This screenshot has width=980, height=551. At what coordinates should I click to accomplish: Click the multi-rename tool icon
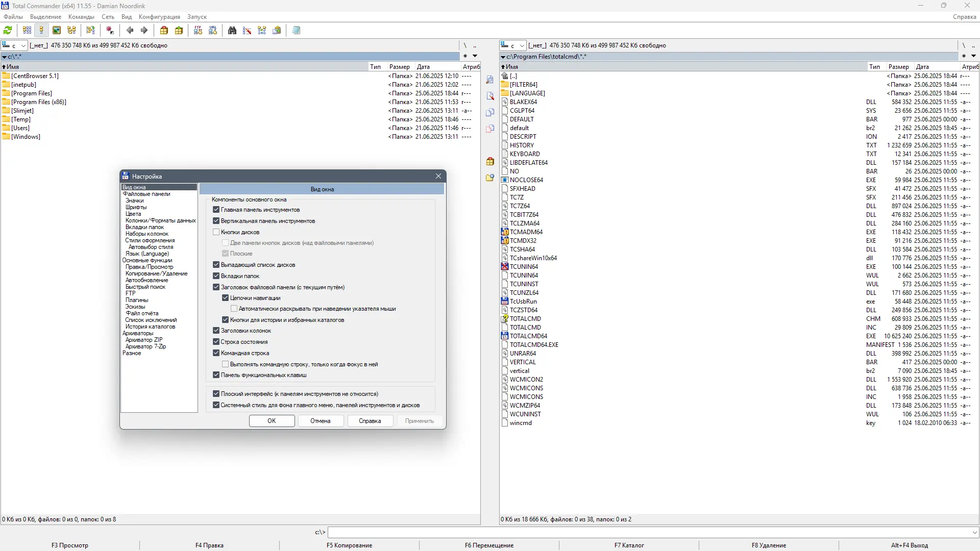[x=247, y=31]
